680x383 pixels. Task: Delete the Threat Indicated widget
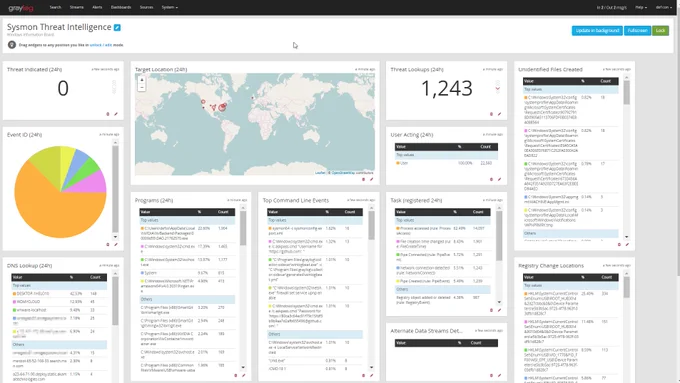click(108, 114)
